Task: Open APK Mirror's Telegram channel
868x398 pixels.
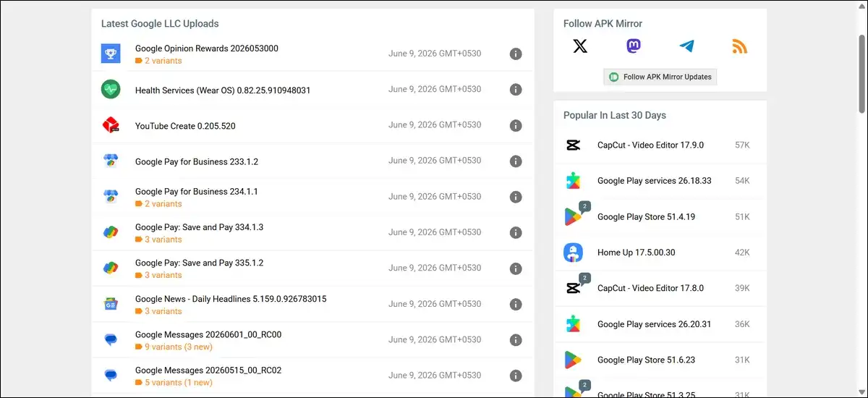Action: [686, 46]
